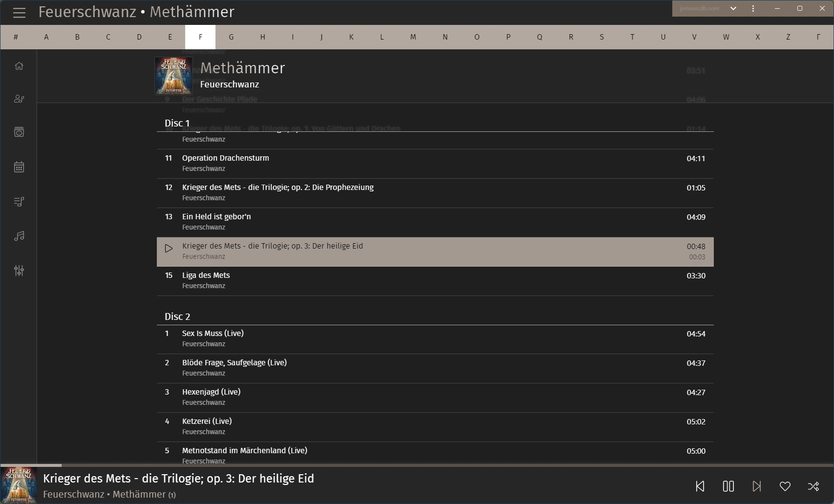This screenshot has height=504, width=834.
Task: Play Metnotstand im Märchenland (Live)
Action: (435, 453)
